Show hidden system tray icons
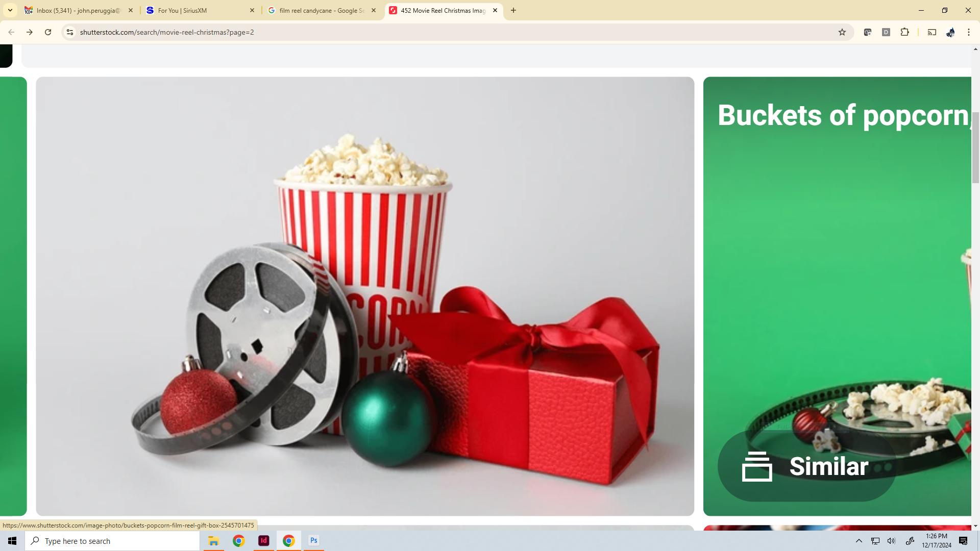980x551 pixels. [859, 541]
